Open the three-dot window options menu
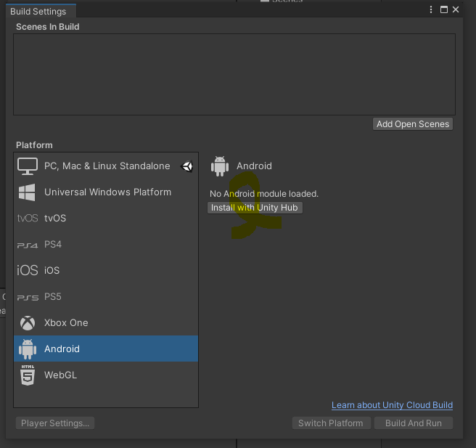 click(x=431, y=9)
